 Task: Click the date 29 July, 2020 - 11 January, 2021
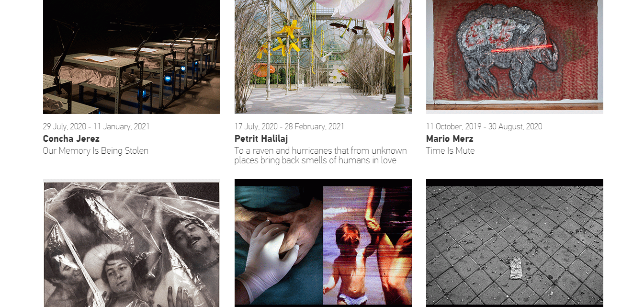pyautogui.click(x=96, y=127)
